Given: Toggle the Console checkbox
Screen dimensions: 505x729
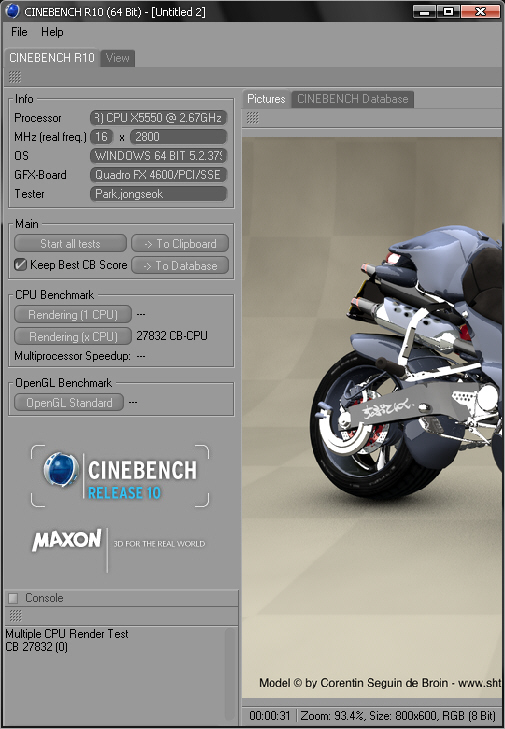Looking at the screenshot, I should pos(13,598).
